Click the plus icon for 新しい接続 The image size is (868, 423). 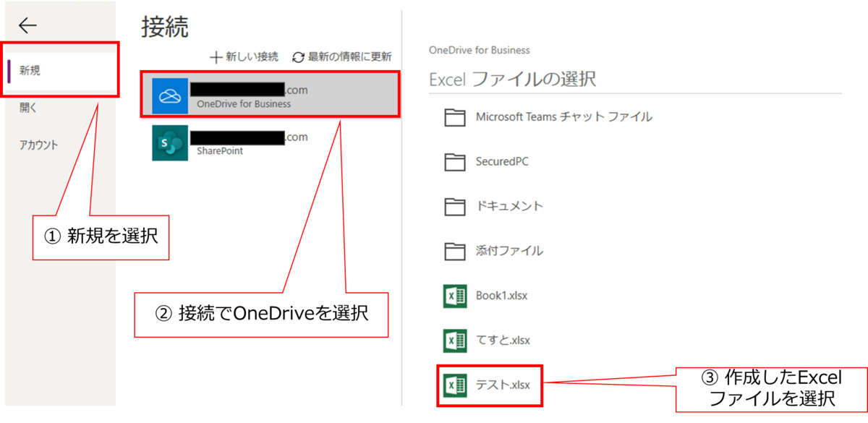coord(216,57)
